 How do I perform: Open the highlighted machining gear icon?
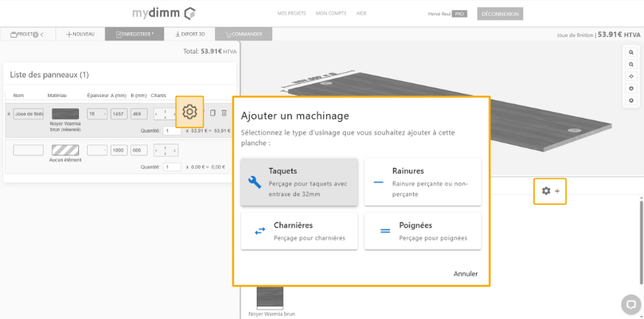pyautogui.click(x=190, y=112)
